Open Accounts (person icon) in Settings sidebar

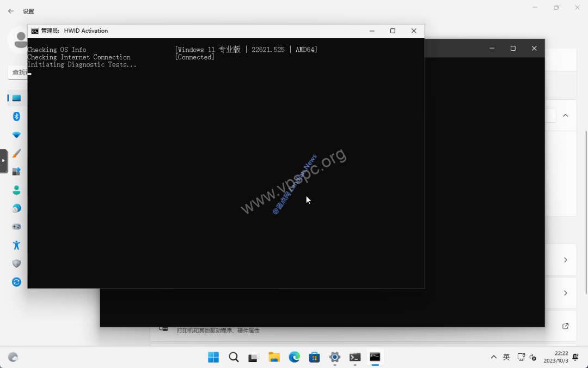pos(16,190)
